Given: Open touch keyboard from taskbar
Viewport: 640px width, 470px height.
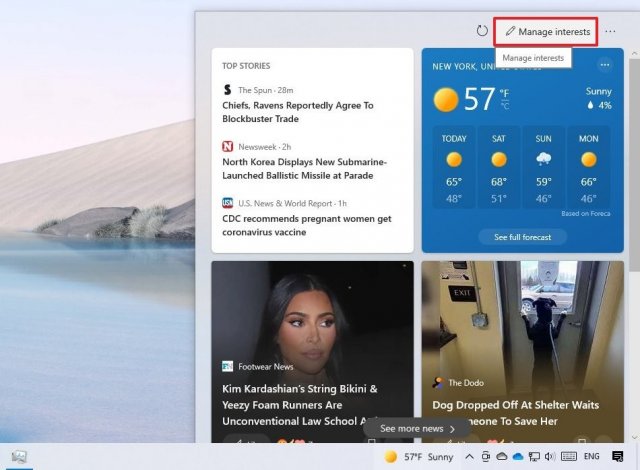Looking at the screenshot, I should 569,457.
